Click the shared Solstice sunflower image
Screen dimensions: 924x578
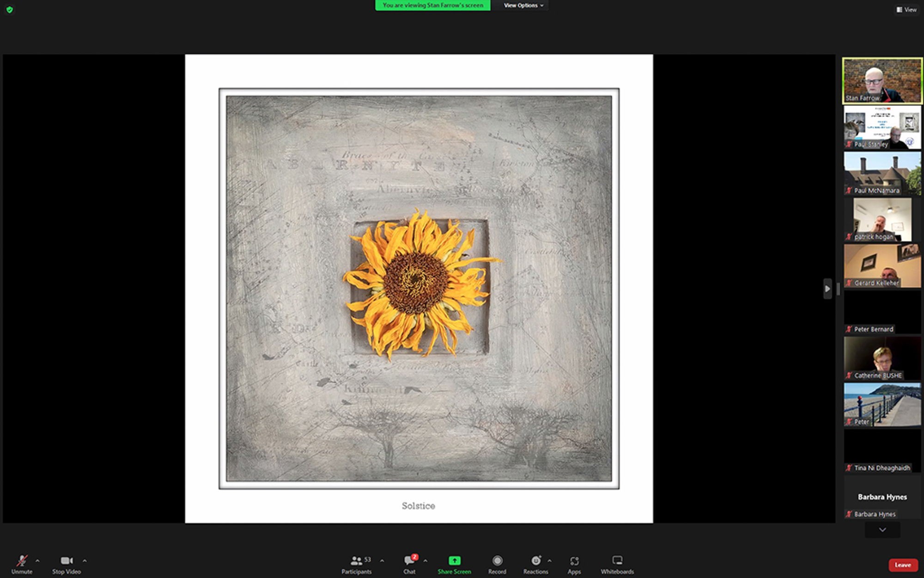[419, 289]
